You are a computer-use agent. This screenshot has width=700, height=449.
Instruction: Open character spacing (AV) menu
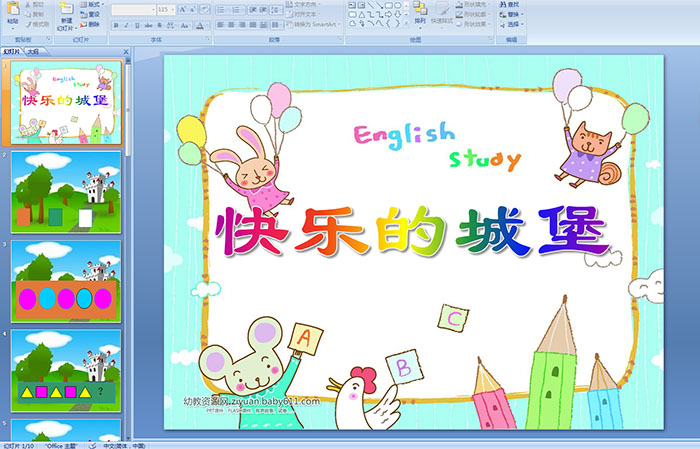[171, 25]
